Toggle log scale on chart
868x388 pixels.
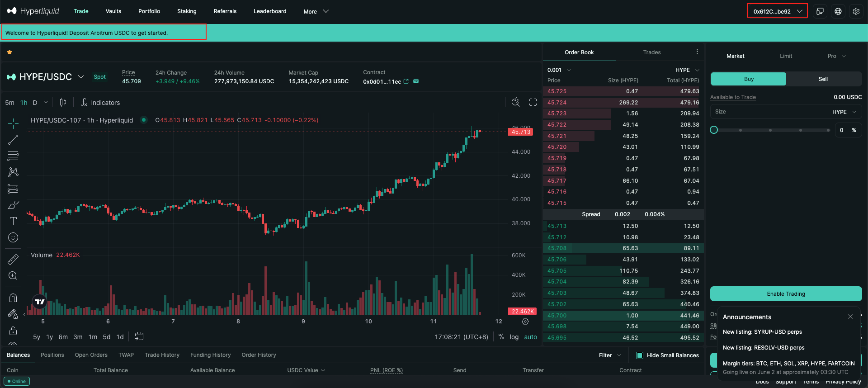514,337
